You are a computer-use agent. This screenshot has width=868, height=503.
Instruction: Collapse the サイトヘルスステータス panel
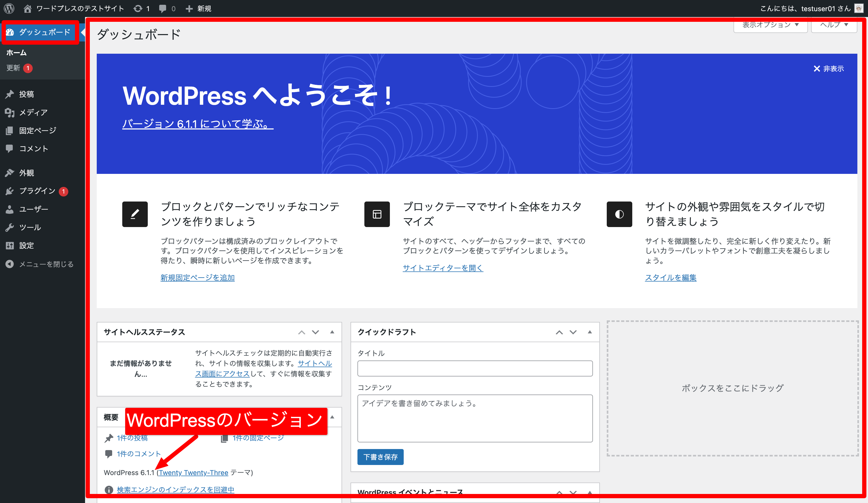pos(332,332)
